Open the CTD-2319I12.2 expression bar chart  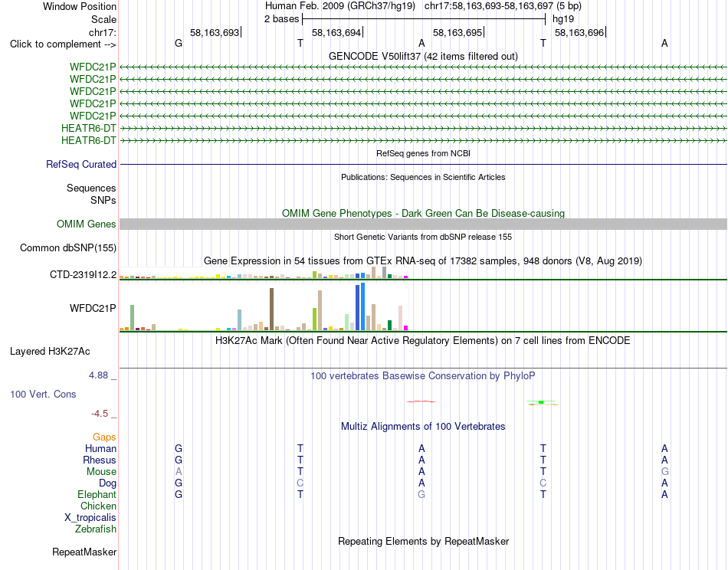(x=264, y=274)
